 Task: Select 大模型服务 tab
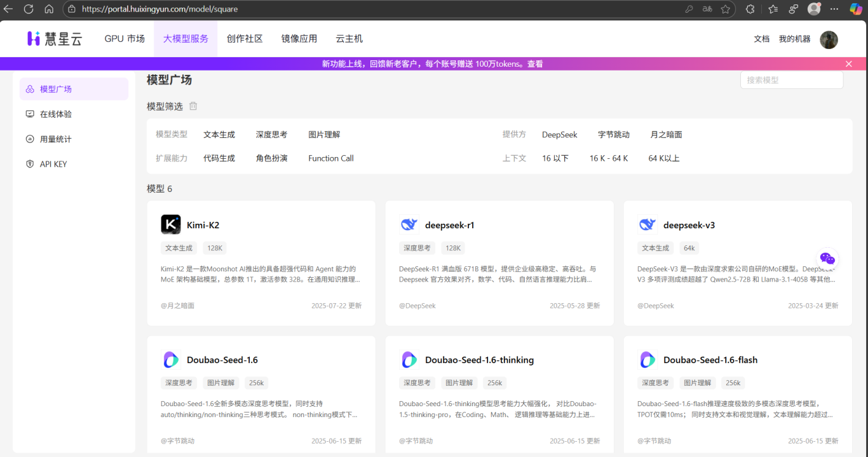(x=186, y=39)
